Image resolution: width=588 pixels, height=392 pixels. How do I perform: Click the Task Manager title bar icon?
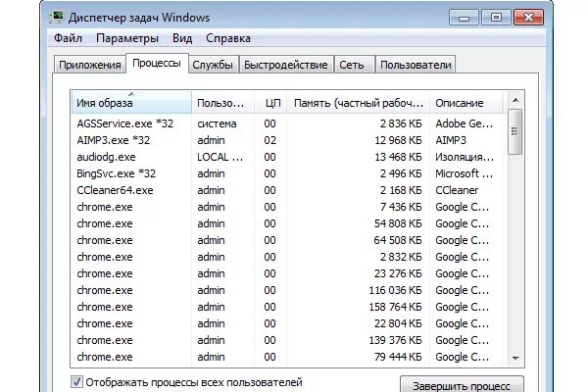[x=56, y=18]
